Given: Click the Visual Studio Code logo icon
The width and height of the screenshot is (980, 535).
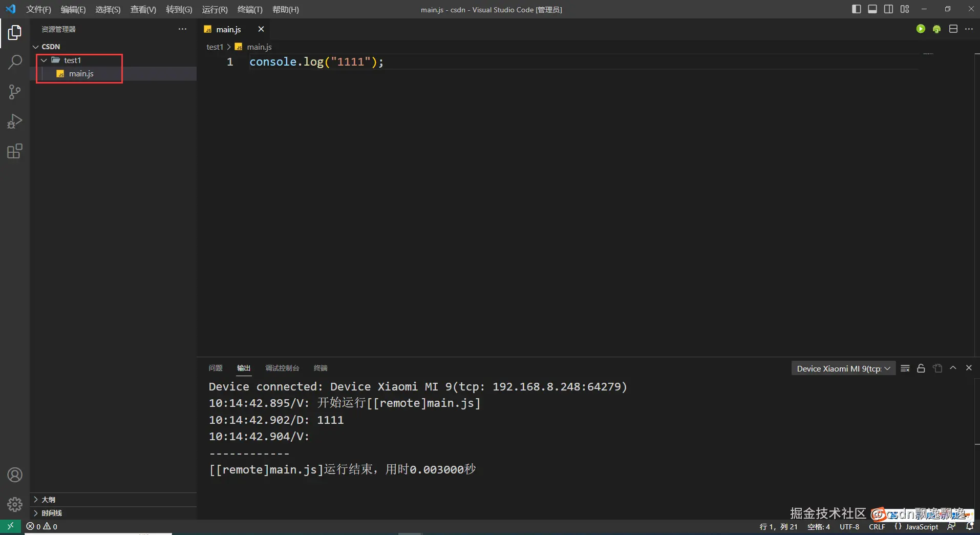Looking at the screenshot, I should tap(11, 9).
